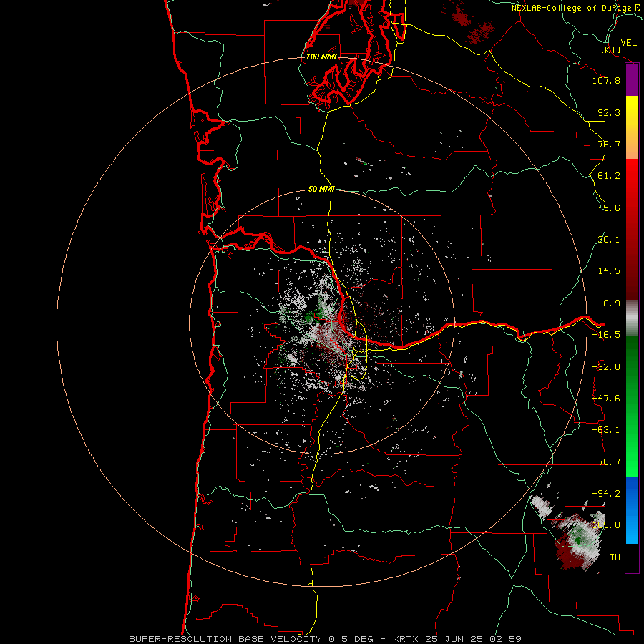
Task: Click the blue segment of color bar
Action: [x=632, y=510]
